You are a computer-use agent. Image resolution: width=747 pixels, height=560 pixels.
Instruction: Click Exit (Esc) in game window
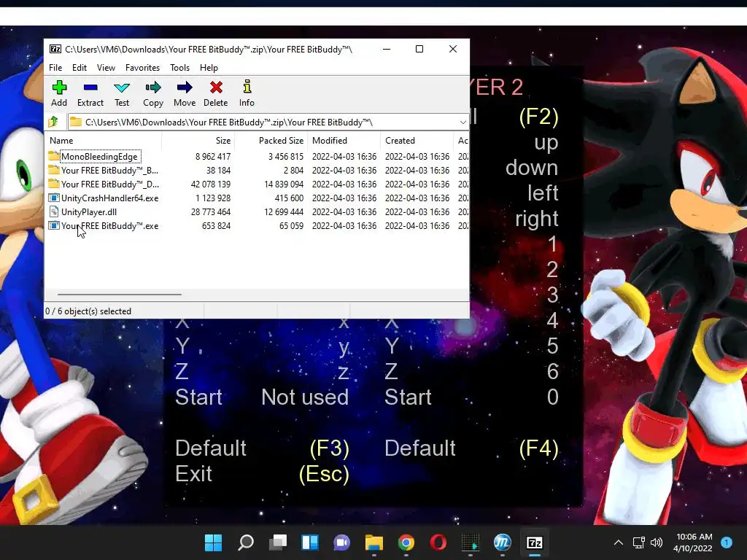pos(262,474)
